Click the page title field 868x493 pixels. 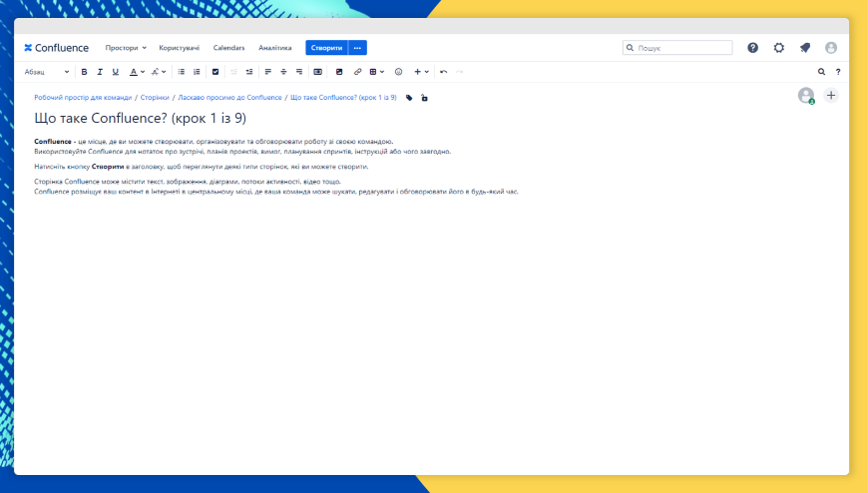[x=140, y=118]
